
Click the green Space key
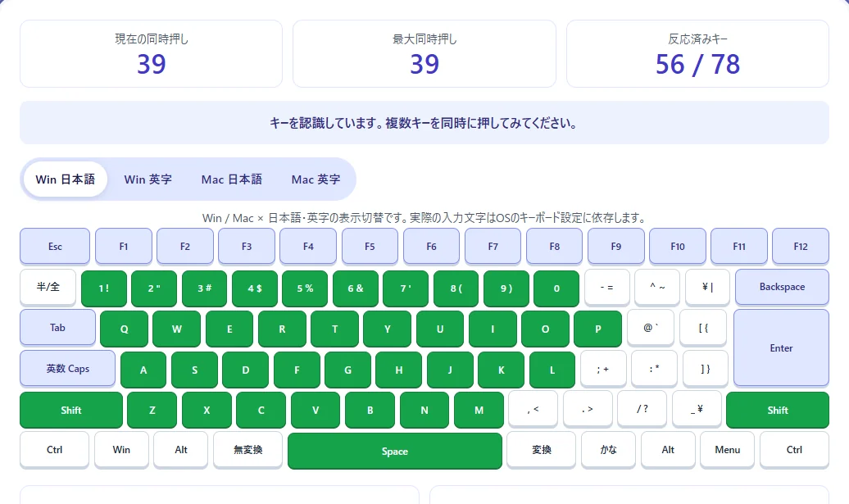[395, 451]
